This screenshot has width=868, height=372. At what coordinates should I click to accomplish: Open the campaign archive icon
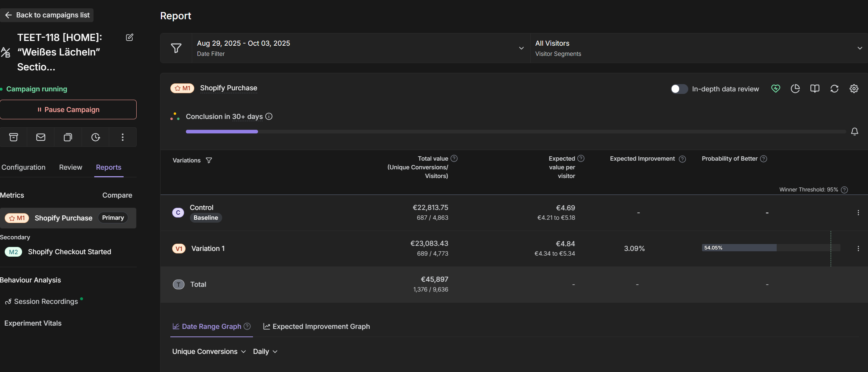(13, 137)
